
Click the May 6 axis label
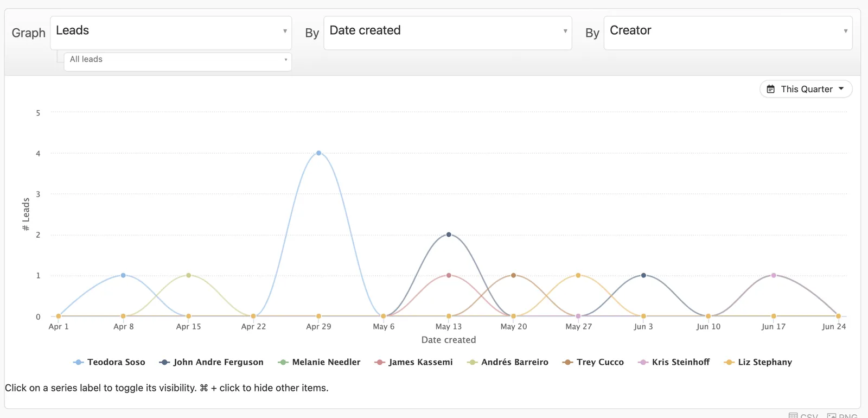pyautogui.click(x=384, y=326)
